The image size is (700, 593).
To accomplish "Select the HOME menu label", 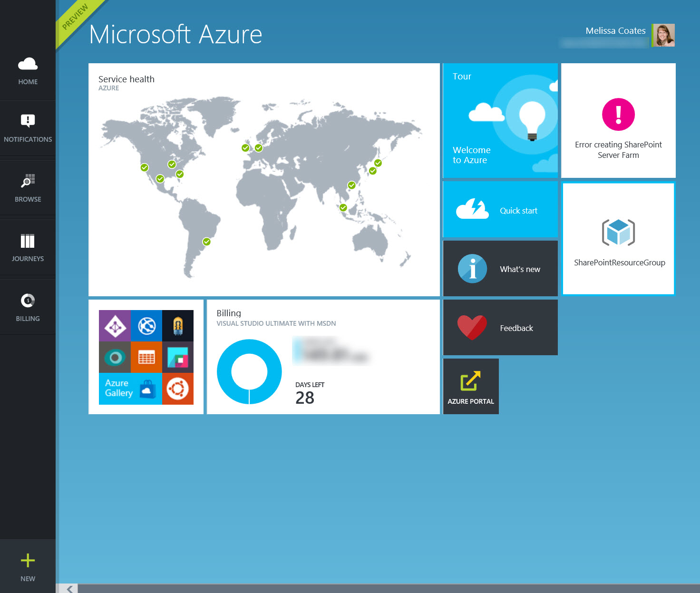I will click(28, 82).
